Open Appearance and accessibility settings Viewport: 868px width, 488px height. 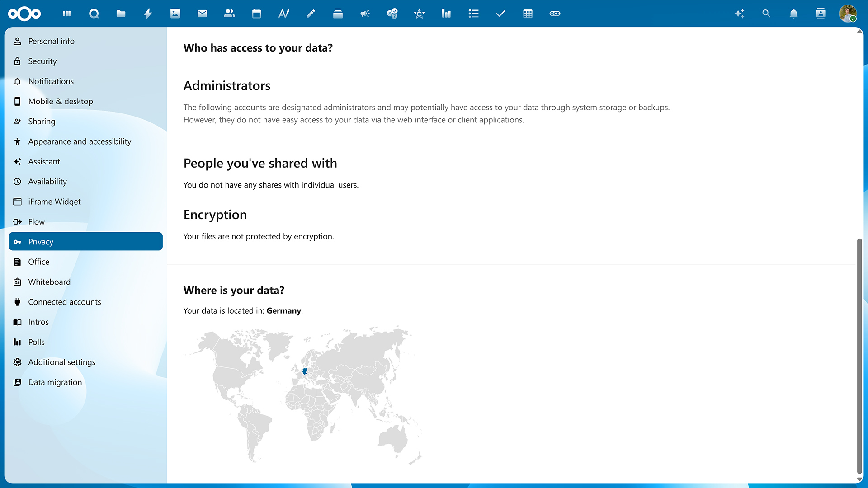[x=80, y=141]
